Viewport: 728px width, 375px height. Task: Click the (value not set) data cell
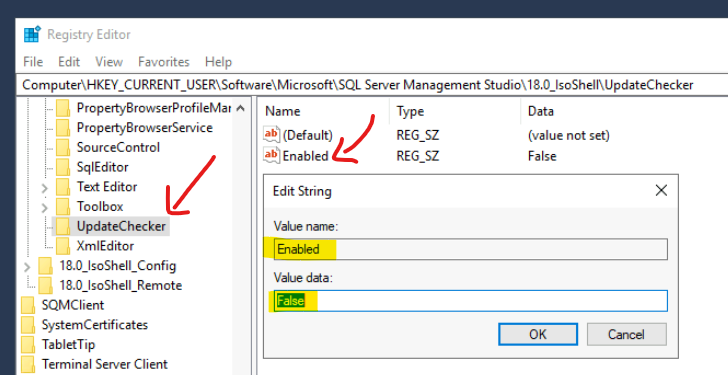tap(569, 136)
